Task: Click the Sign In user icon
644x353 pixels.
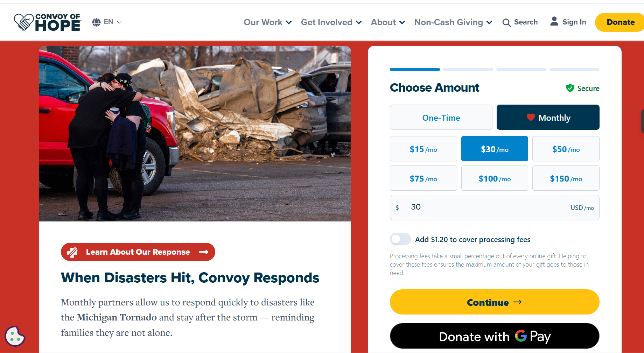Action: click(x=554, y=21)
